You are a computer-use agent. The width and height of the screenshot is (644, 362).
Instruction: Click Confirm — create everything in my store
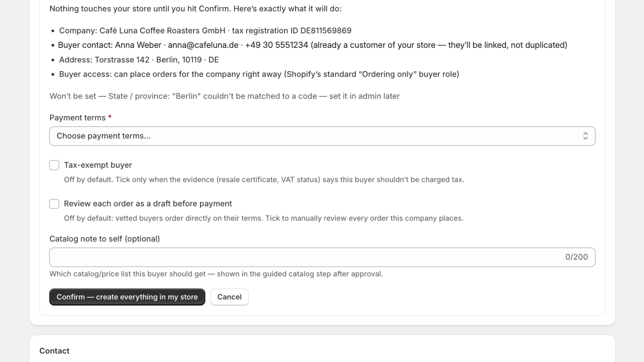coord(127,297)
